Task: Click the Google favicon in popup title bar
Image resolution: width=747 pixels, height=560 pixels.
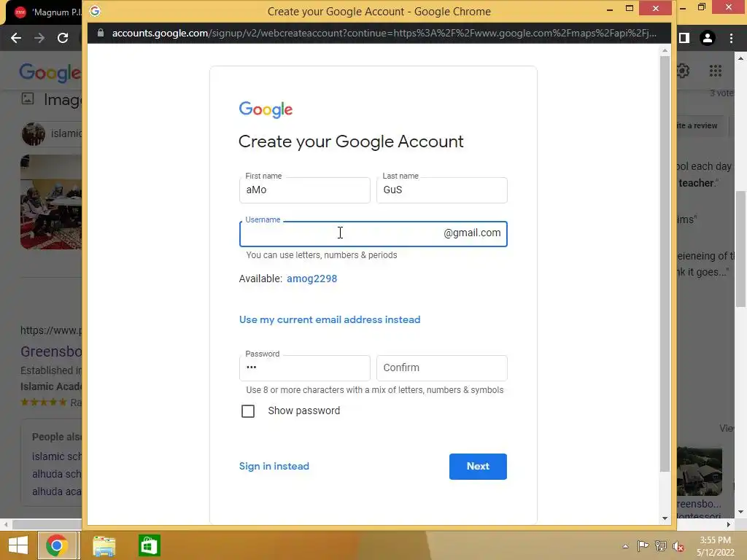Action: (95, 11)
